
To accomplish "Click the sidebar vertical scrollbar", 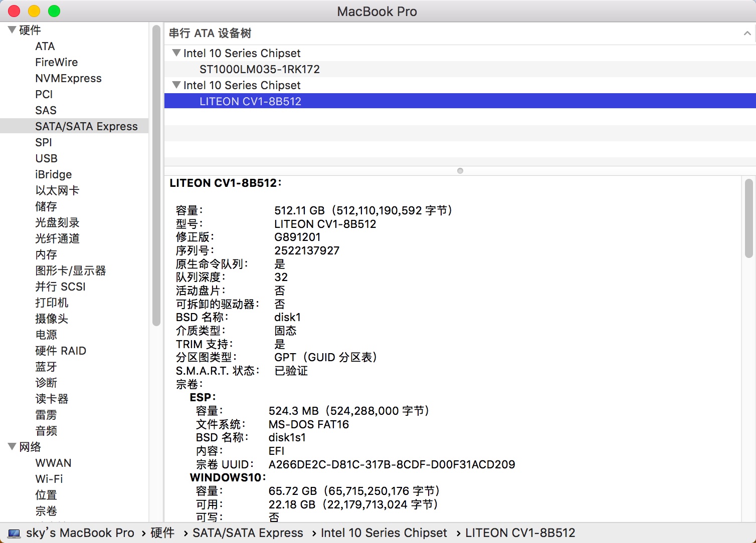I will (156, 175).
